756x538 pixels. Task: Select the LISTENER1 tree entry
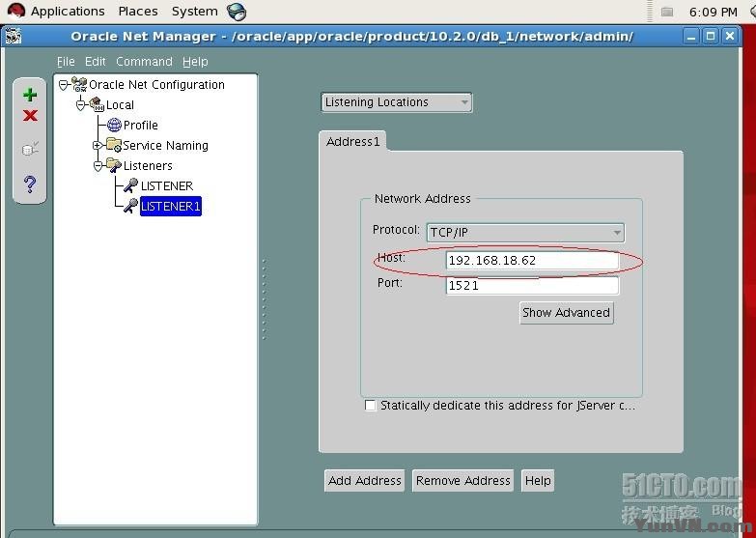pos(171,207)
